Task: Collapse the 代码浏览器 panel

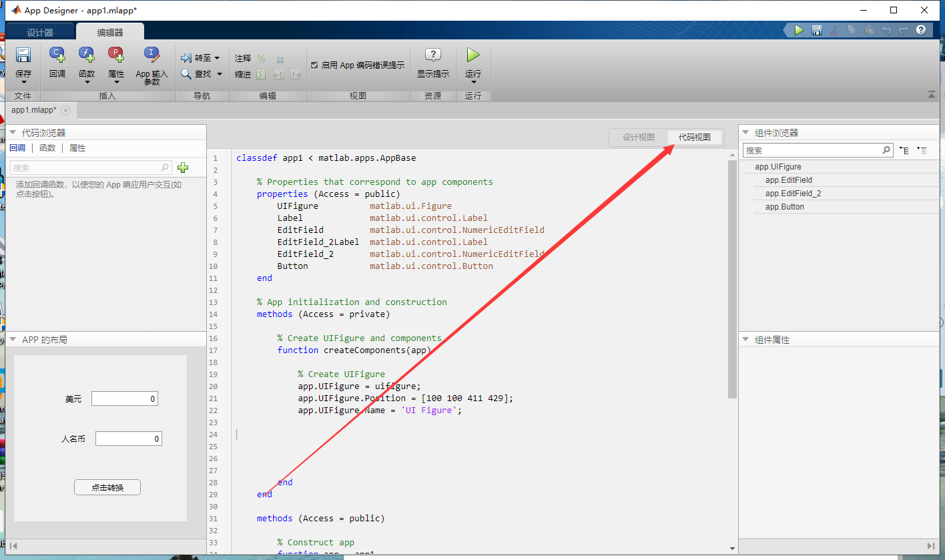Action: 13,133
